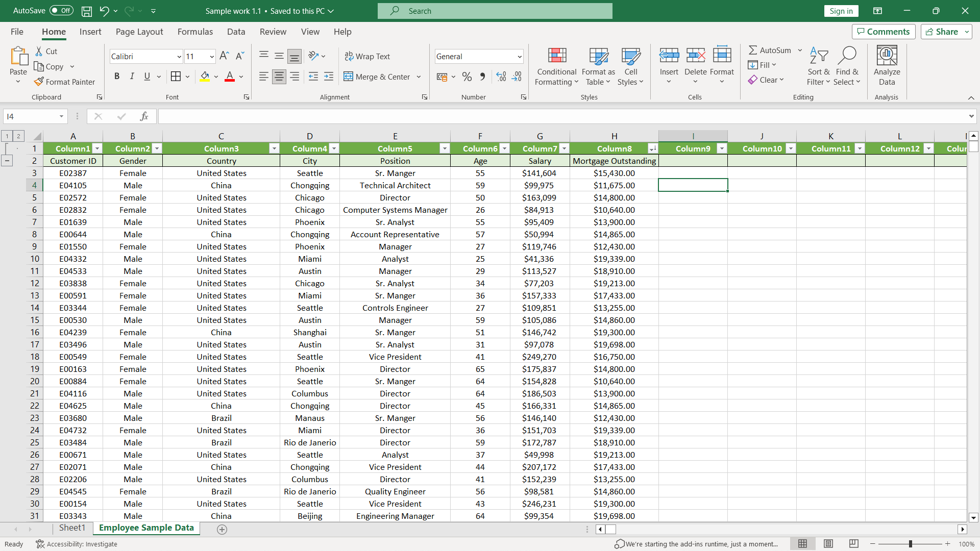The height and width of the screenshot is (551, 980).
Task: Toggle AutoSave switch
Action: coord(61,11)
